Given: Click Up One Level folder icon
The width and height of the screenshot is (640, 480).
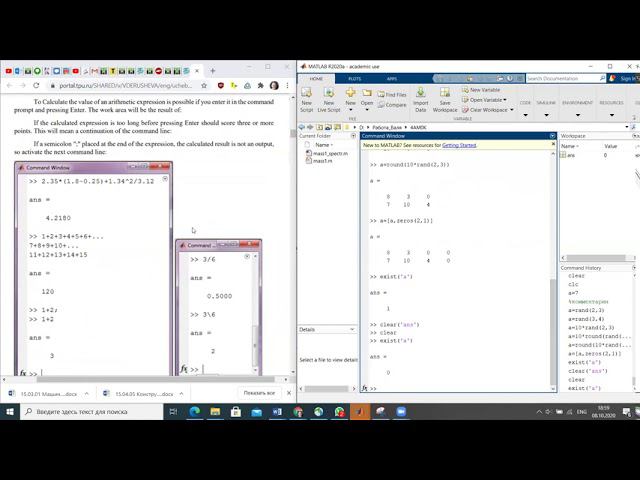Looking at the screenshot, I should 319,127.
